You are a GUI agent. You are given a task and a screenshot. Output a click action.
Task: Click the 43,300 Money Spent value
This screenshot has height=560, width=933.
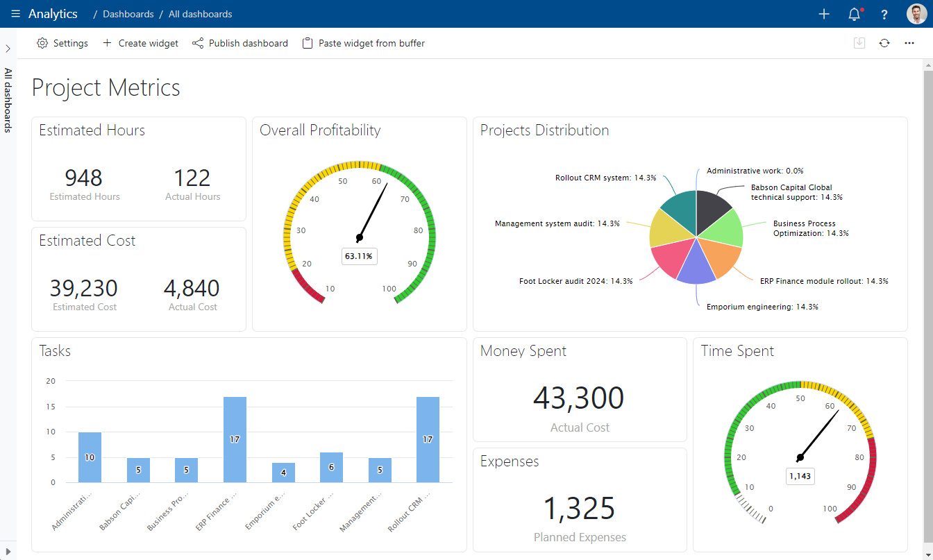[x=579, y=398]
